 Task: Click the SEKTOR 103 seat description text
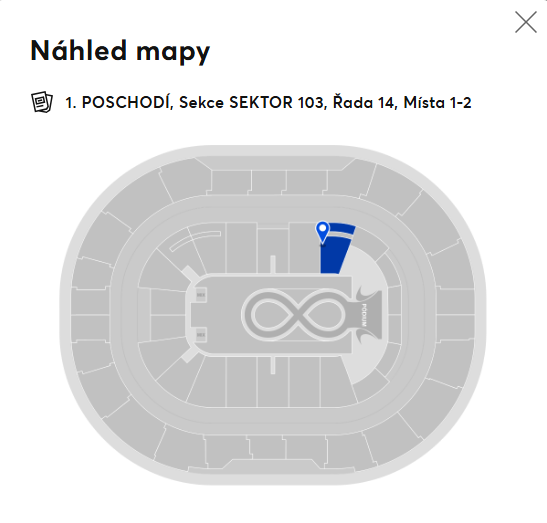tap(268, 103)
